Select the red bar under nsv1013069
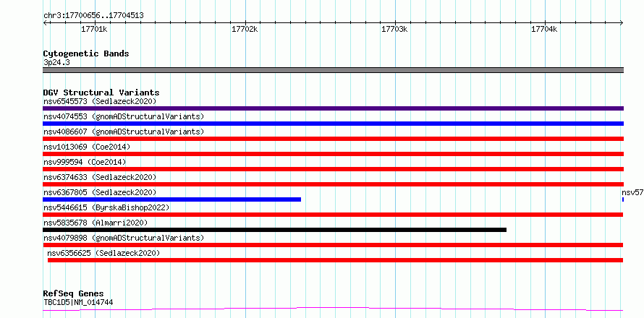This screenshot has height=318, width=644. click(x=333, y=154)
